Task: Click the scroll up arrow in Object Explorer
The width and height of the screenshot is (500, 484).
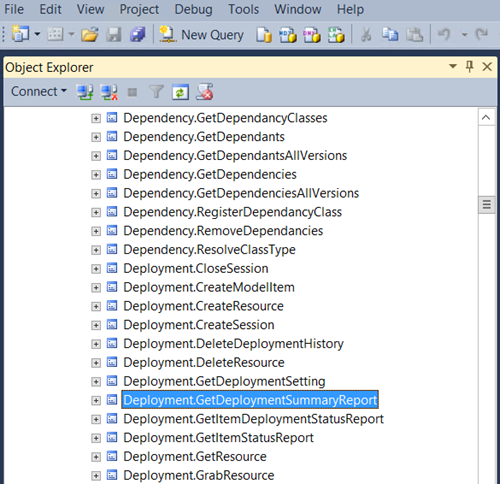Action: 486,117
